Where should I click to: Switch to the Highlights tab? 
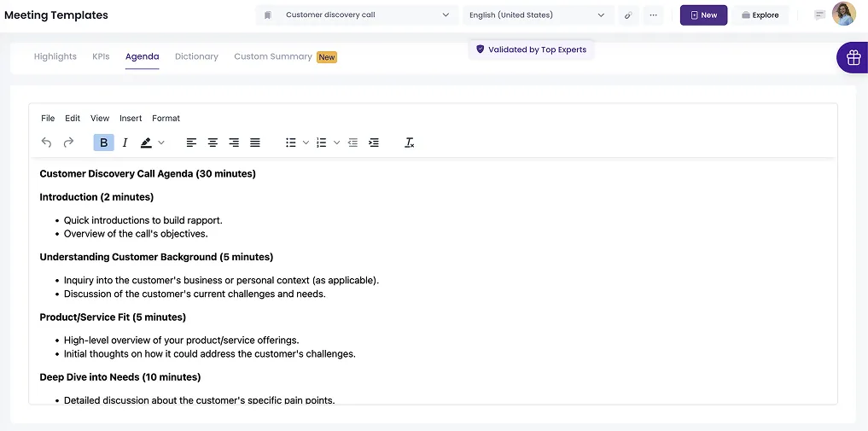click(x=55, y=56)
